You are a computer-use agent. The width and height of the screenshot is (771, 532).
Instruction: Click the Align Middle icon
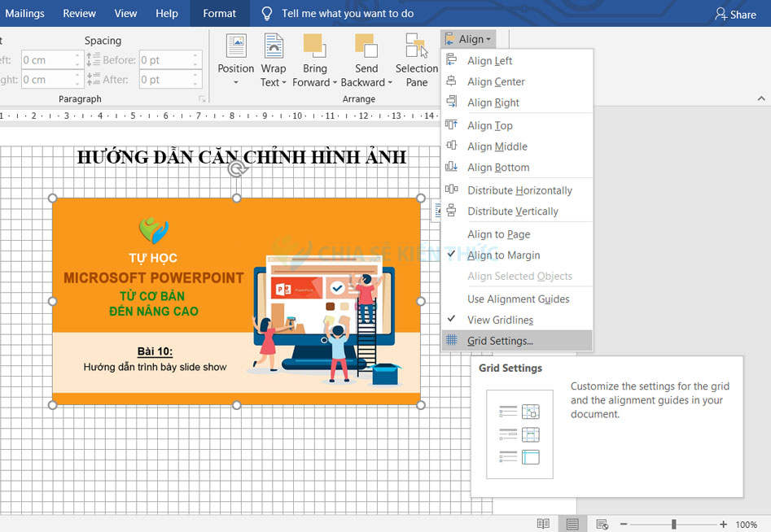(451, 146)
